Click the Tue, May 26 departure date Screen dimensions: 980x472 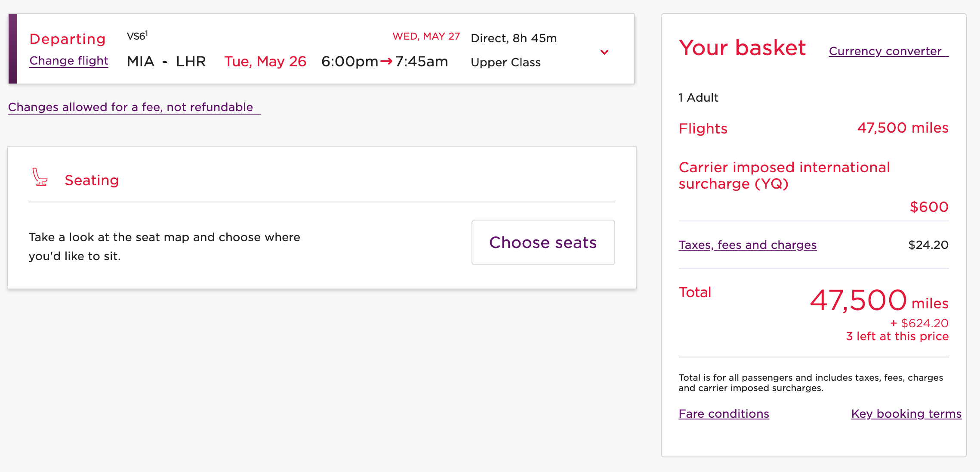pyautogui.click(x=265, y=62)
